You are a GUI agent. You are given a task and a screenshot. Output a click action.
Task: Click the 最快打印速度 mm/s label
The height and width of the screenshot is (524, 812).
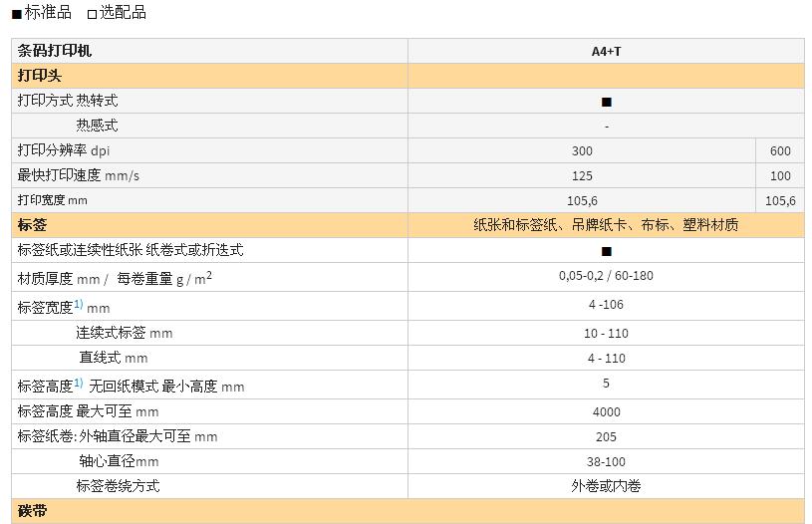pos(78,175)
